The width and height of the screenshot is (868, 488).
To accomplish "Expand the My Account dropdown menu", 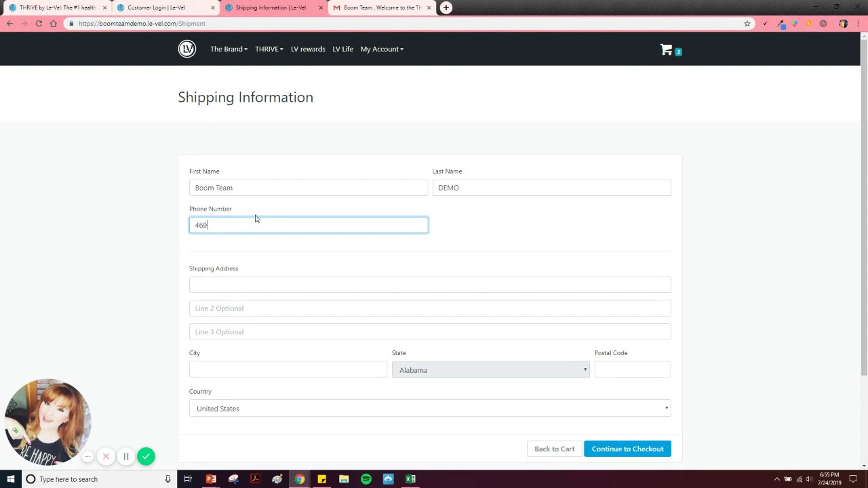I will (x=382, y=49).
